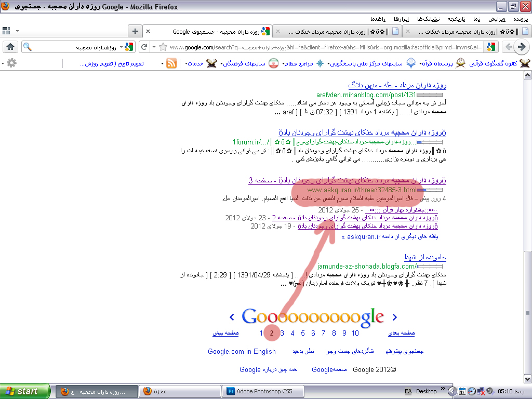Open the calendar icon in system tray
This screenshot has height=399, width=532.
462,391
